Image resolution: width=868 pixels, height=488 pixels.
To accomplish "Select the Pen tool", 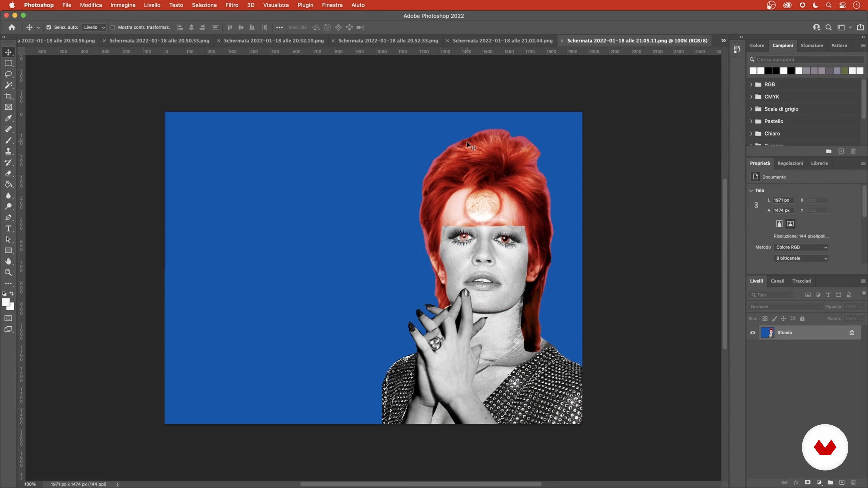I will (x=8, y=218).
